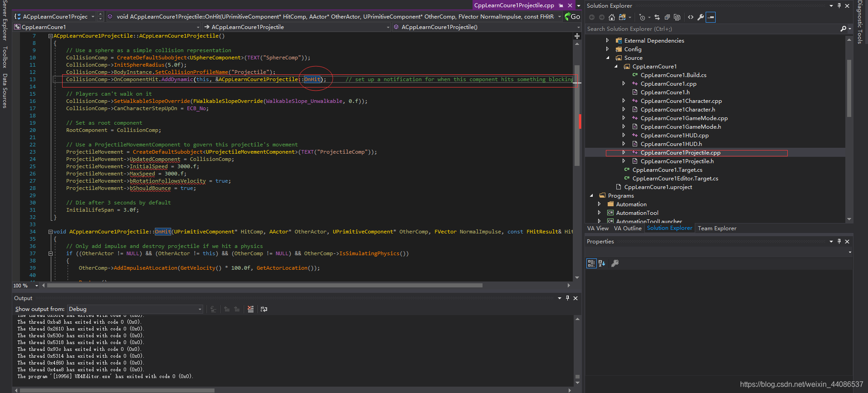Open the Diagnostic Tools side tab
The height and width of the screenshot is (393, 868).
click(859, 22)
